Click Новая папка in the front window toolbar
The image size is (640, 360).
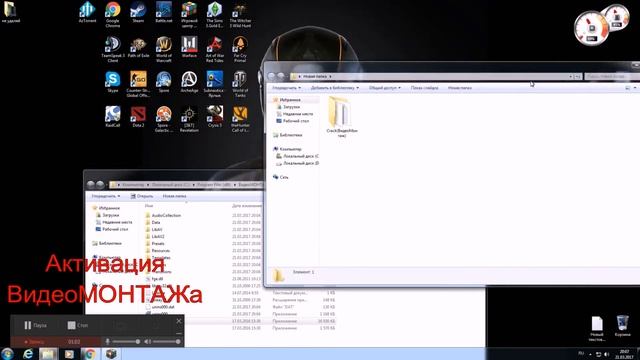460,88
